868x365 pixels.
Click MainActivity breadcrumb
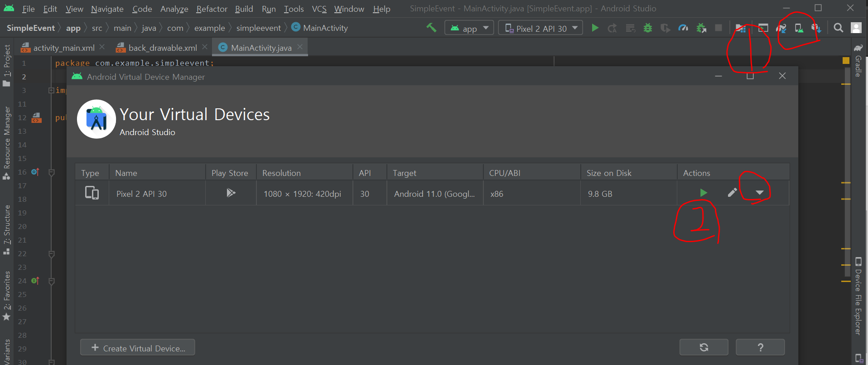(320, 28)
